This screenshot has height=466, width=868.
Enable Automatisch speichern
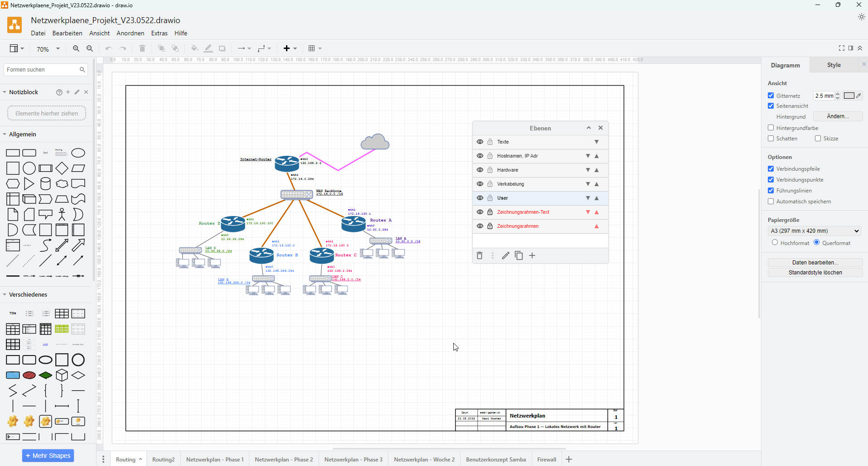[771, 202]
